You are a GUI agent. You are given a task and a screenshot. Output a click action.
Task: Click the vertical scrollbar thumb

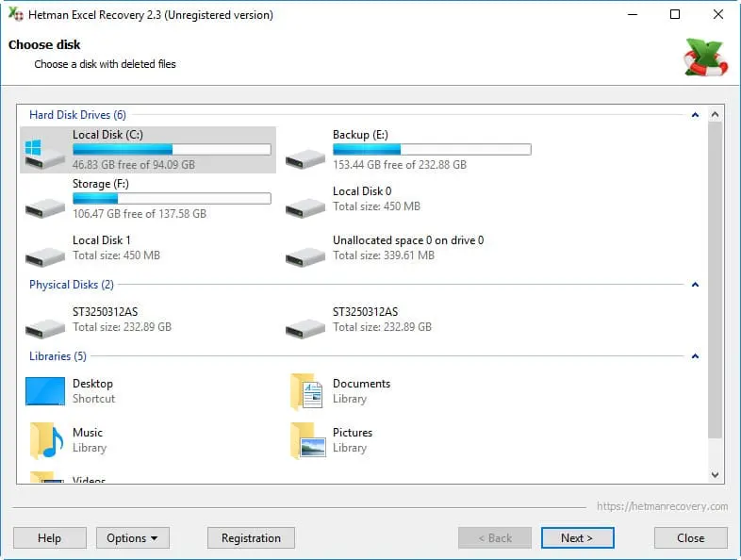pos(715,280)
